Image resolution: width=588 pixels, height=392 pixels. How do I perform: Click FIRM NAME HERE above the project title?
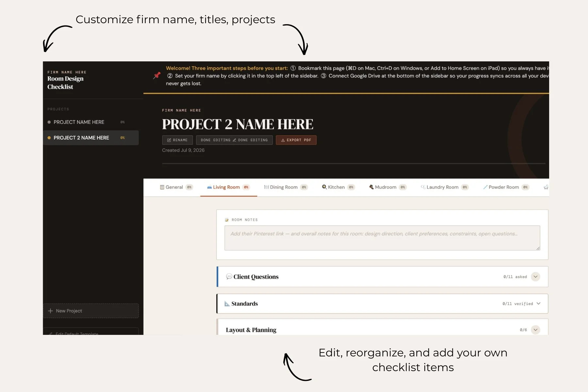click(182, 110)
